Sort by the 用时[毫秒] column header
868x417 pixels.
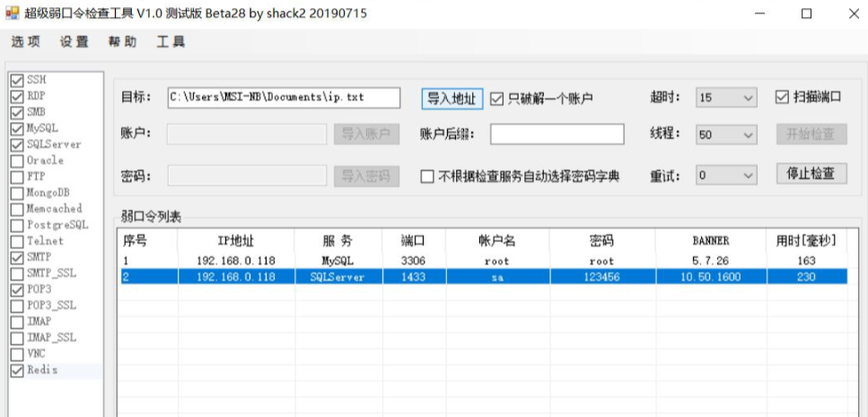[806, 240]
